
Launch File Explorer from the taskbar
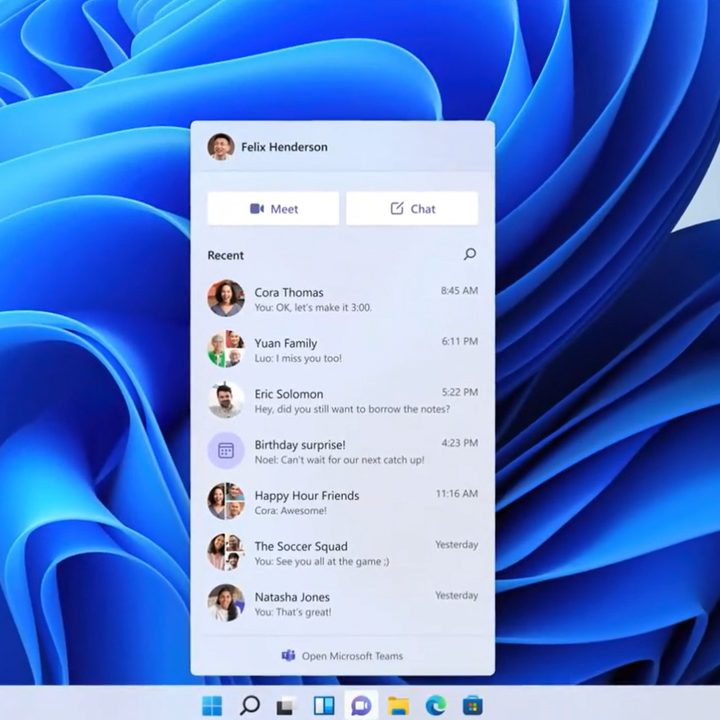pos(398,705)
